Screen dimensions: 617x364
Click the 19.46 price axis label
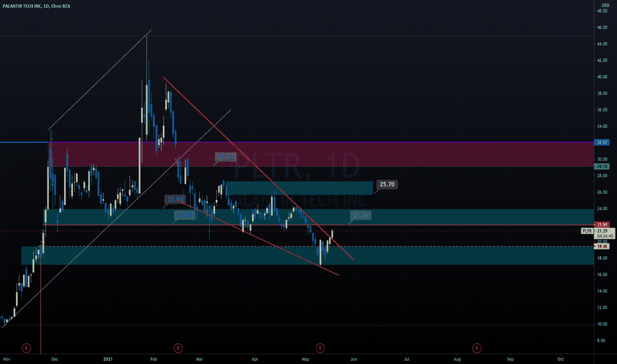[x=602, y=246]
